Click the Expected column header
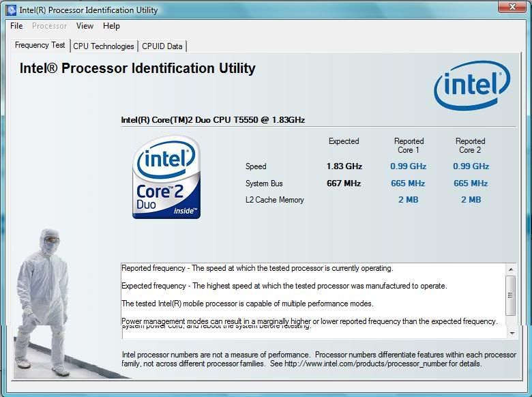 pyautogui.click(x=344, y=141)
